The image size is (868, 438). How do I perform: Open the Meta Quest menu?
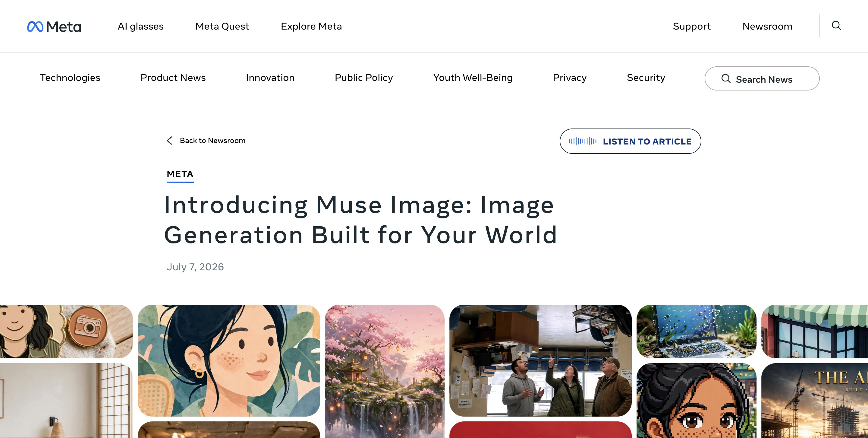222,26
